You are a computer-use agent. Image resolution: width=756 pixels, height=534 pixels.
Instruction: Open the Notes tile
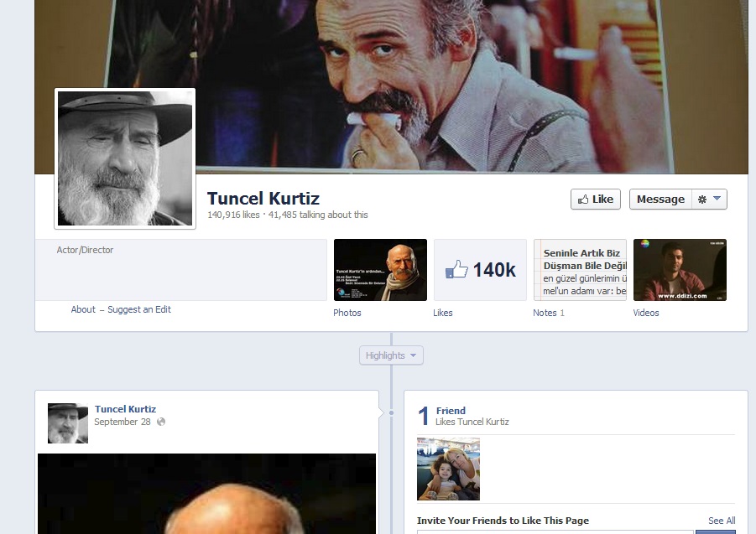580,270
